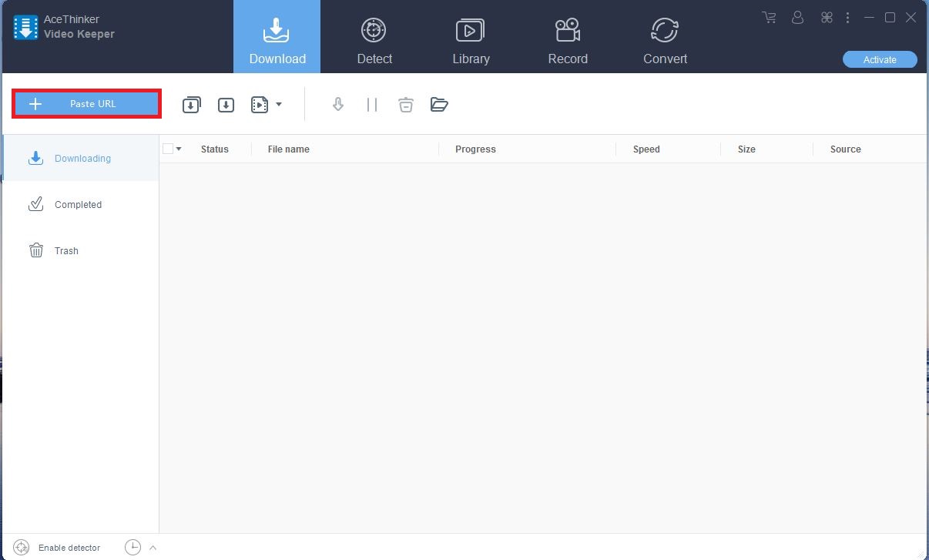Screen dimensions: 929x560
Task: Click the command key icon in title bar
Action: (x=827, y=17)
